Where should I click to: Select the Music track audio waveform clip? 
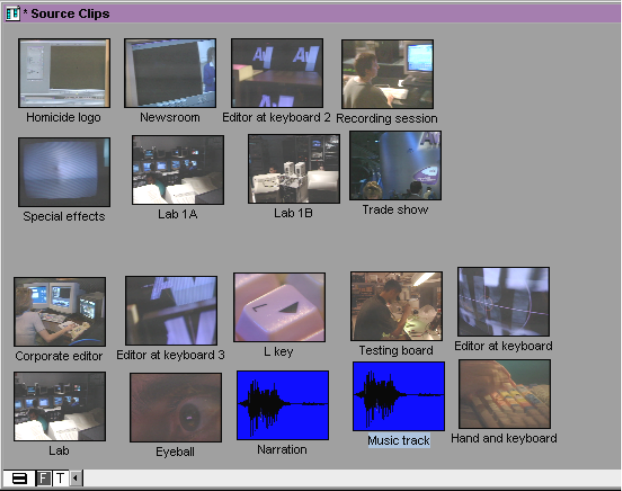point(399,396)
